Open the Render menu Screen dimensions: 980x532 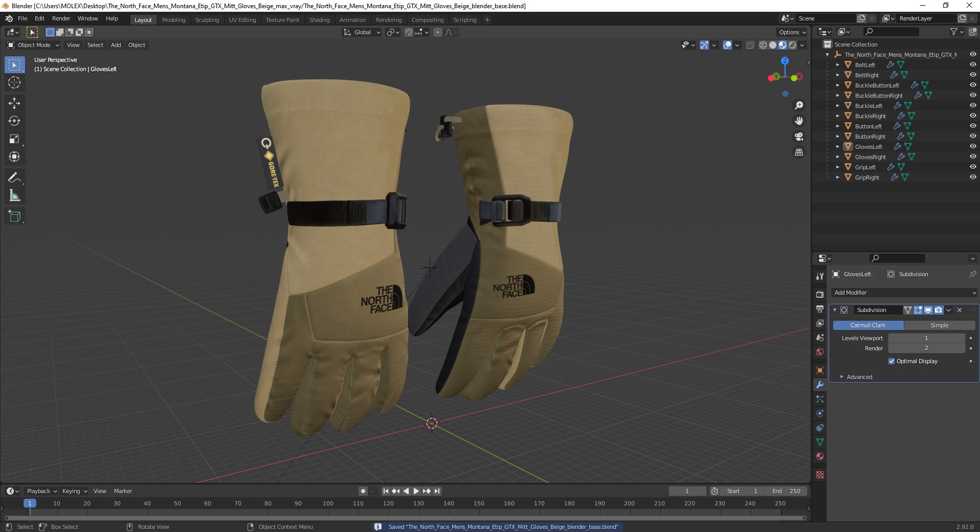pyautogui.click(x=61, y=18)
